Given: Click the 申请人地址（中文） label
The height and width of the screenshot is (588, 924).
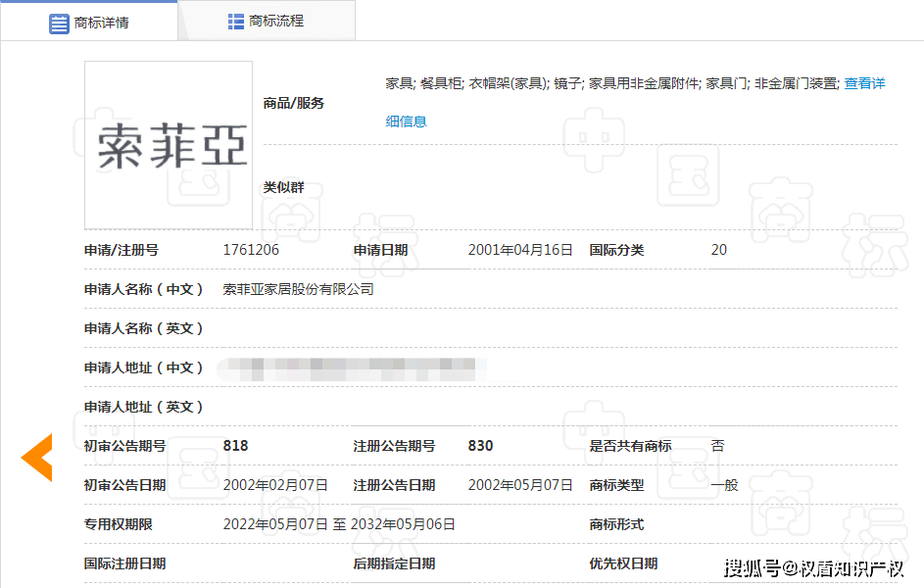Looking at the screenshot, I should (143, 367).
